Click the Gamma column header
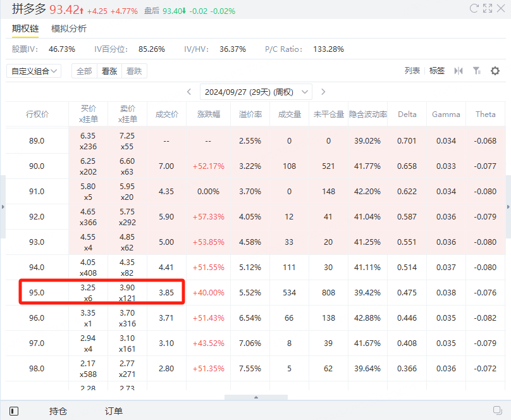Screen dimensions: 511x420 tap(446, 114)
